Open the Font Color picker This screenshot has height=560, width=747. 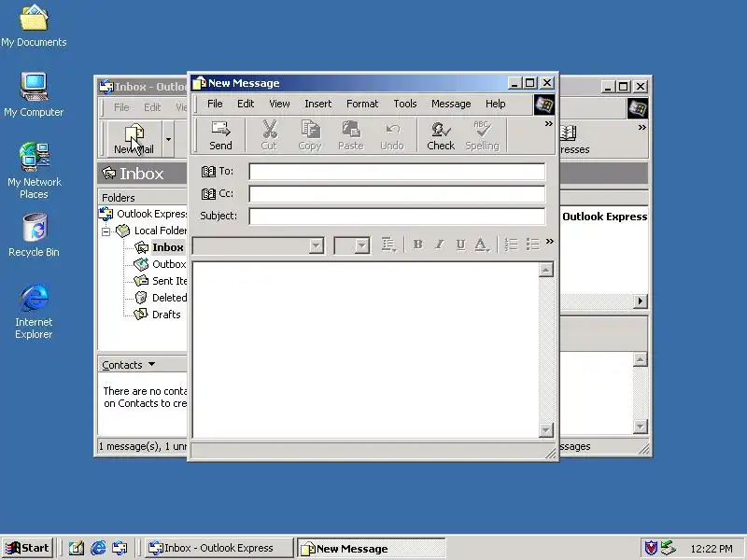[x=482, y=245]
